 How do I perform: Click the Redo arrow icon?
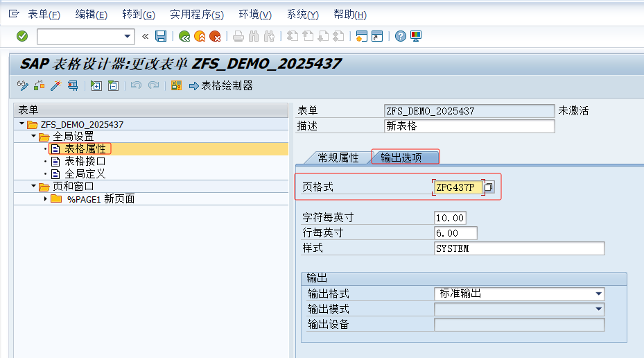pyautogui.click(x=154, y=85)
